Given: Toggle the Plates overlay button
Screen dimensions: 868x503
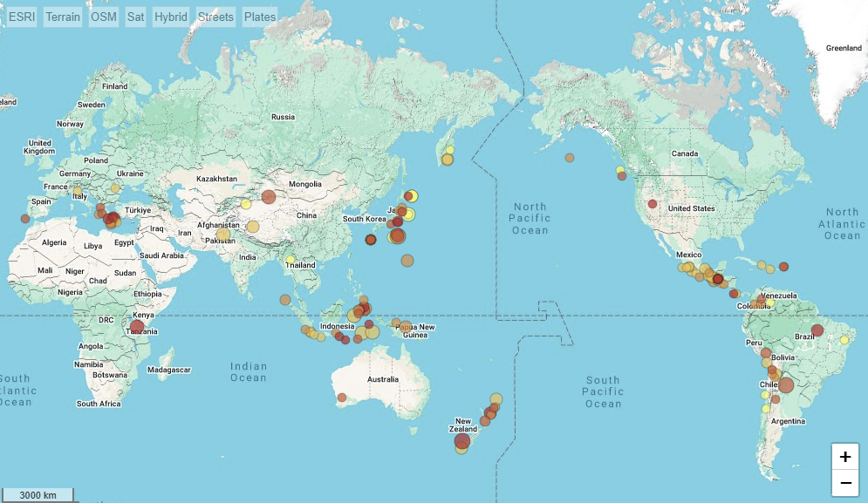Looking at the screenshot, I should click(x=260, y=17).
